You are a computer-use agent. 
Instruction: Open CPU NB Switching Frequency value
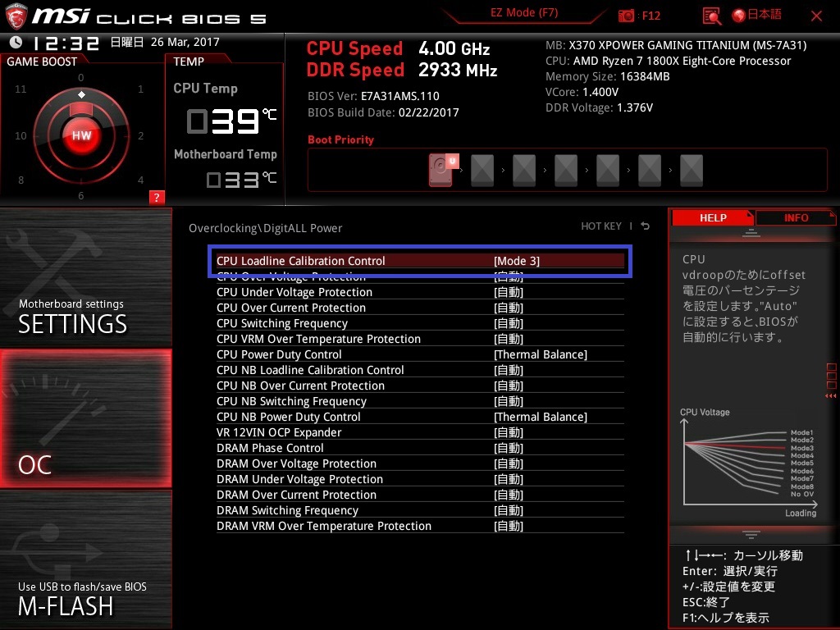point(509,401)
